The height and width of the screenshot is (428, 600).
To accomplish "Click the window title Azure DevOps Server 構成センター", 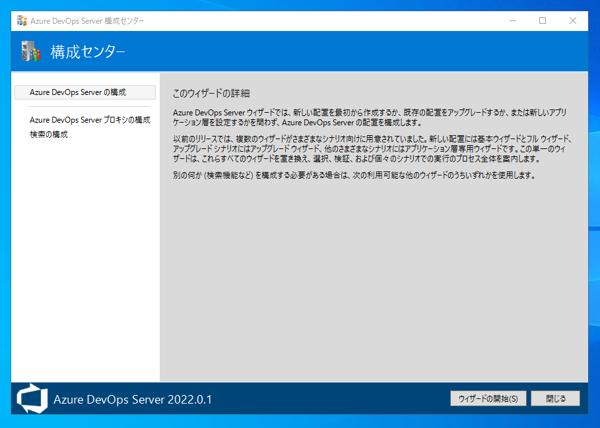I will [87, 21].
